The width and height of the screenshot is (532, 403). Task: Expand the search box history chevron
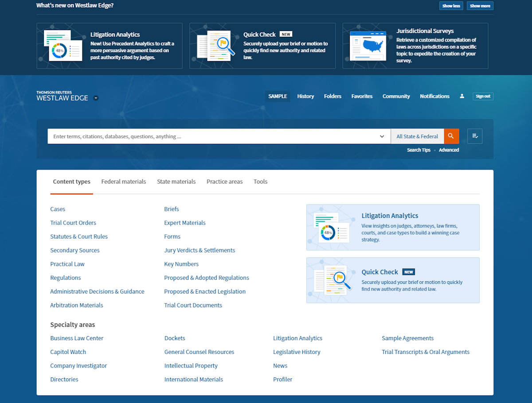(382, 136)
